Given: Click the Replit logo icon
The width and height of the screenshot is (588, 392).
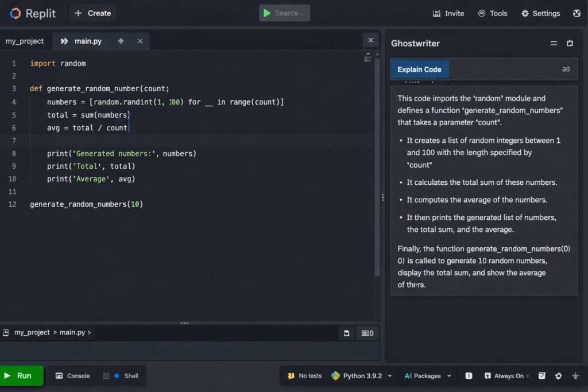Looking at the screenshot, I should (15, 13).
